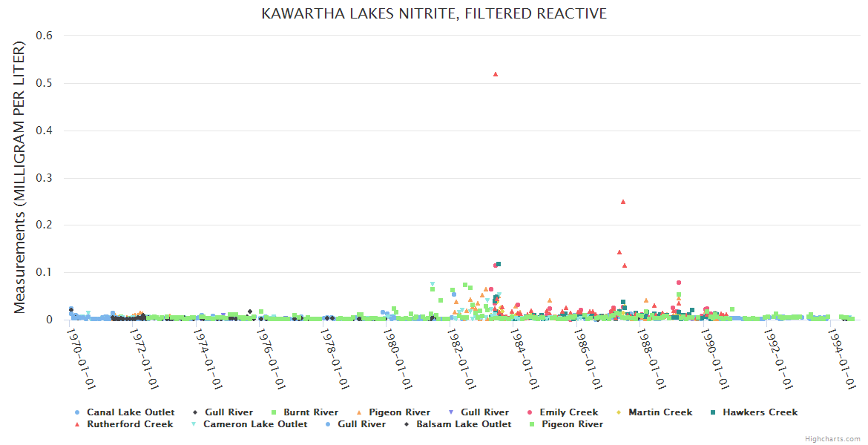868x445 pixels.
Task: Open the Highcharts.com credit link
Action: pos(832,439)
